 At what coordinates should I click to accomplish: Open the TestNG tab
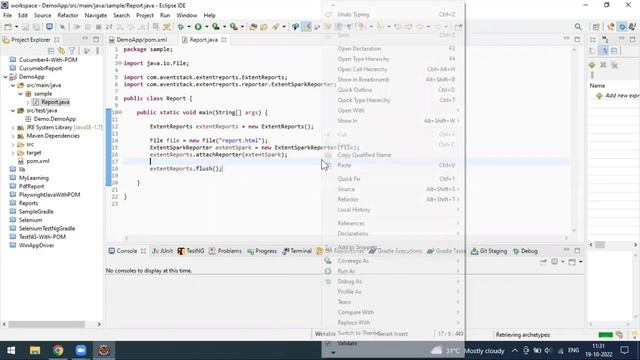point(191,251)
